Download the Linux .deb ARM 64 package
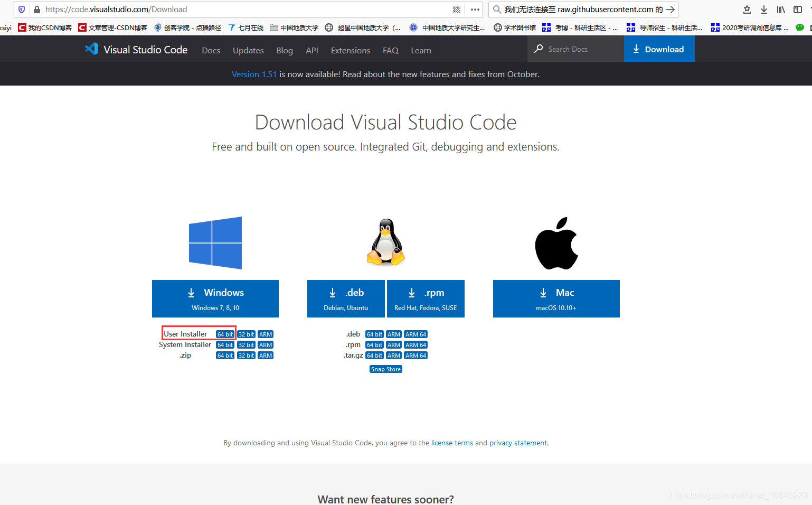Image resolution: width=812 pixels, height=505 pixels. tap(416, 334)
